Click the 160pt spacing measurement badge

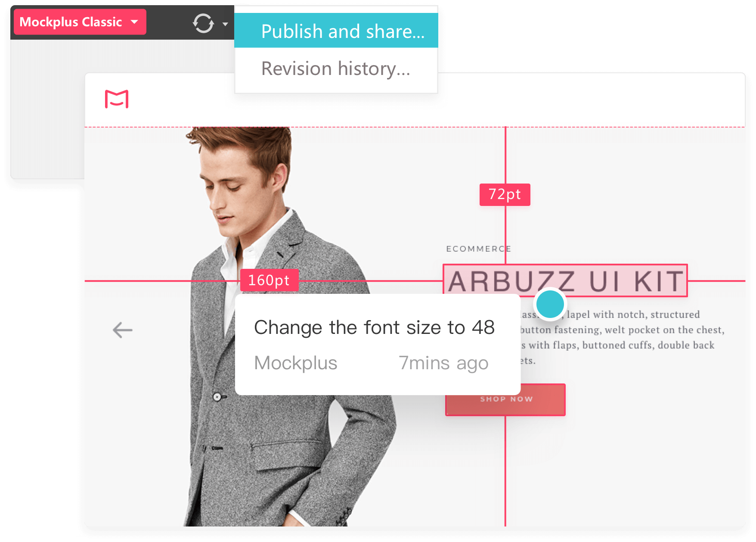270,280
